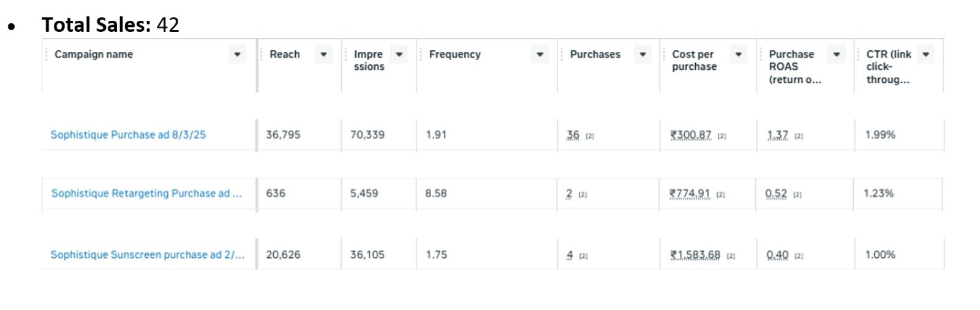Open the Impressions column dropdown arrow
The image size is (980, 310).
pos(399,55)
